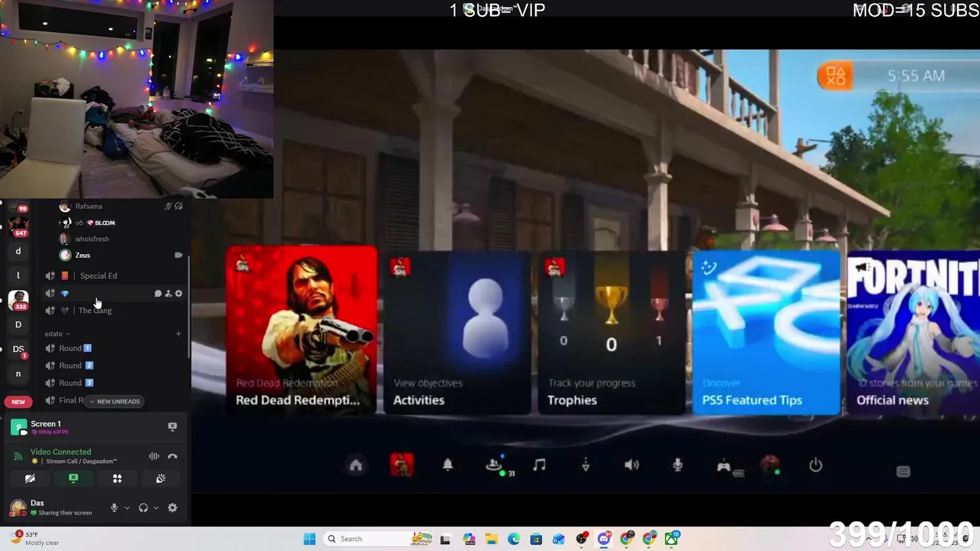Open Discord User Settings gear

[172, 507]
